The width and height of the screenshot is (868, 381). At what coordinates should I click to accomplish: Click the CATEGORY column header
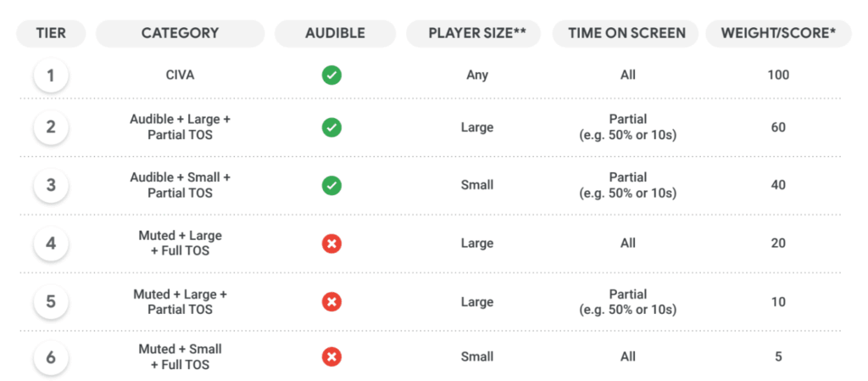[180, 34]
